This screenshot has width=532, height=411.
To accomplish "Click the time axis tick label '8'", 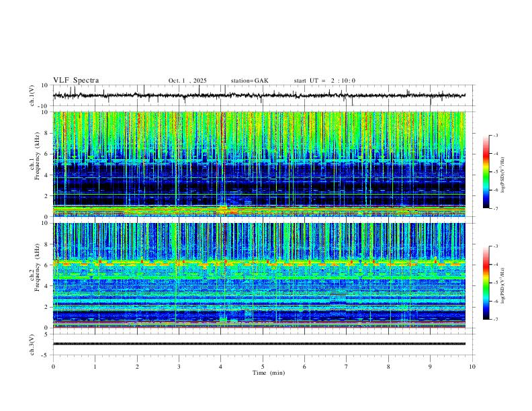I will tap(388, 367).
